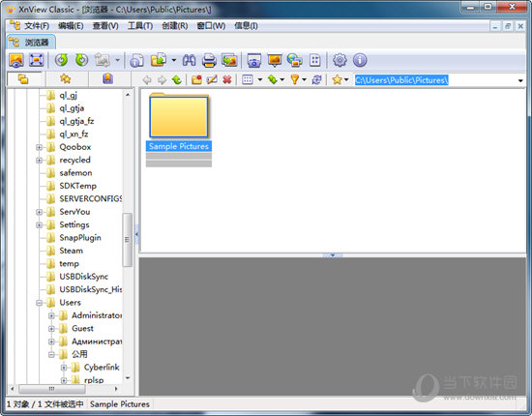Click the screen capture camera icon

click(254, 60)
